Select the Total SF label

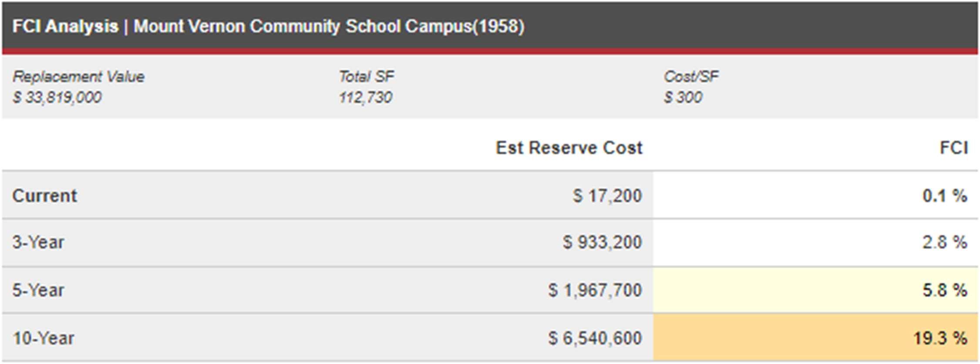366,77
